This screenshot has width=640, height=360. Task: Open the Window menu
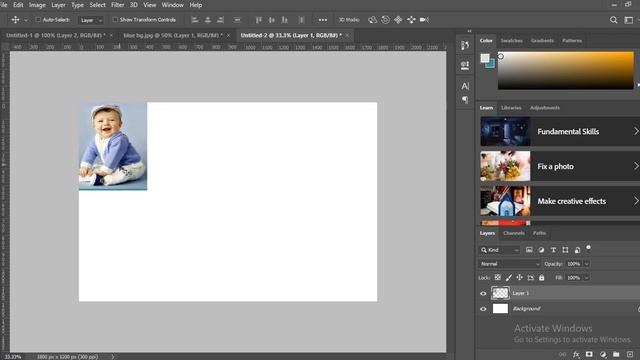[172, 5]
